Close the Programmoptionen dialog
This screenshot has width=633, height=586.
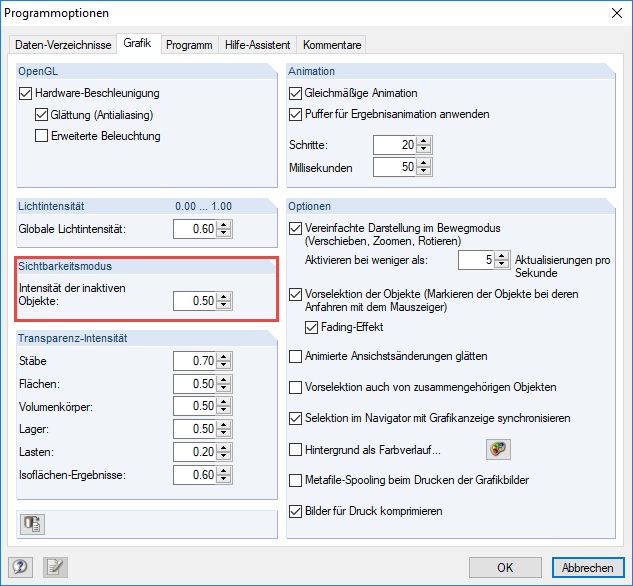click(616, 13)
